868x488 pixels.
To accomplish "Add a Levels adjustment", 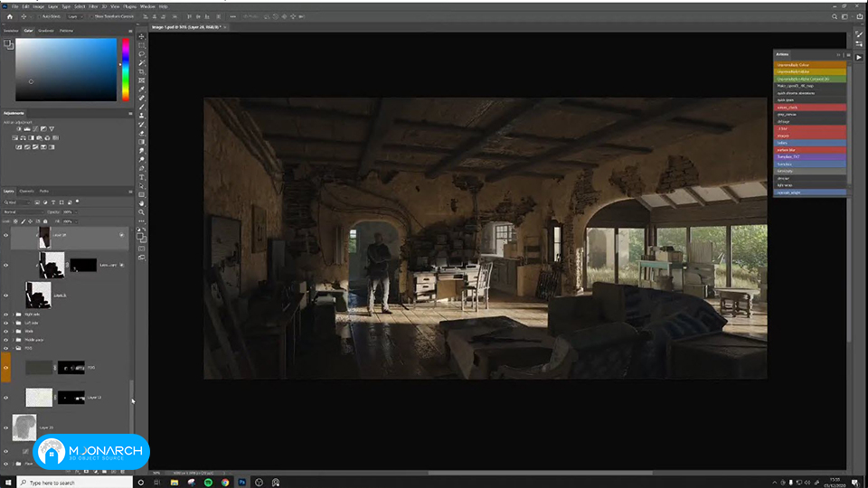I will coord(26,129).
